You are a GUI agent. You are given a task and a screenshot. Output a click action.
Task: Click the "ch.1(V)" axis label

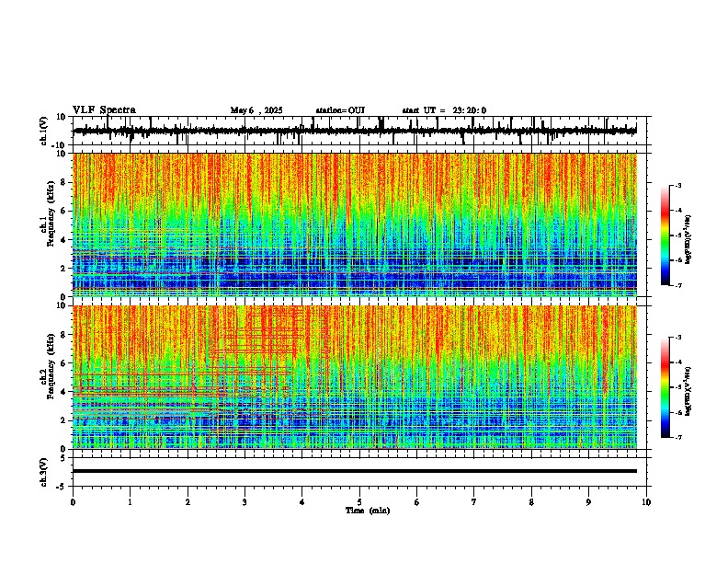tap(44, 131)
